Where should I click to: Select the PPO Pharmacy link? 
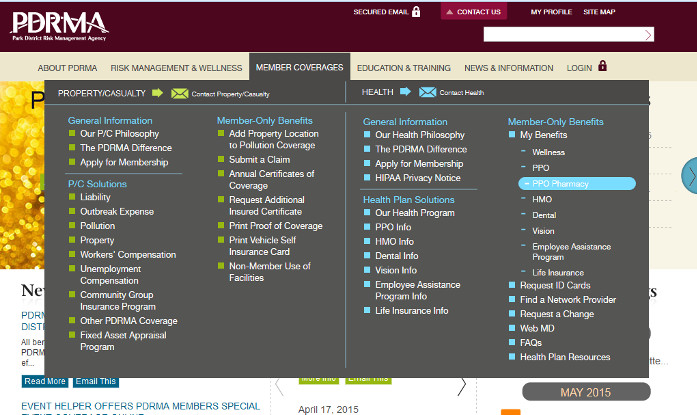[560, 184]
